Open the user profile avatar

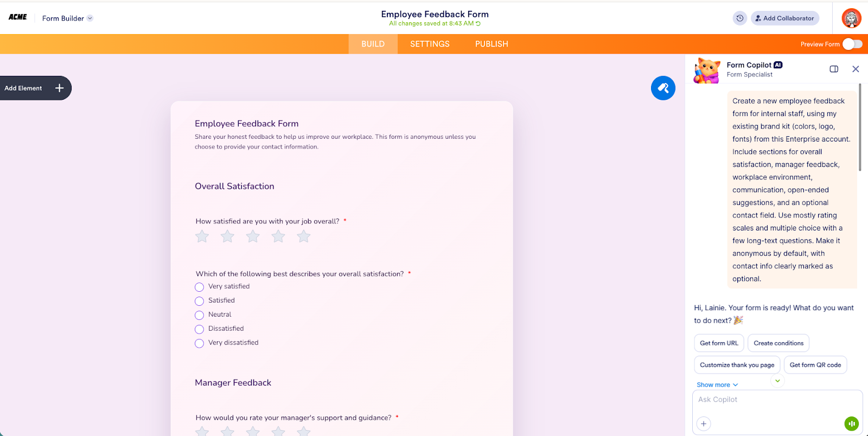click(851, 18)
